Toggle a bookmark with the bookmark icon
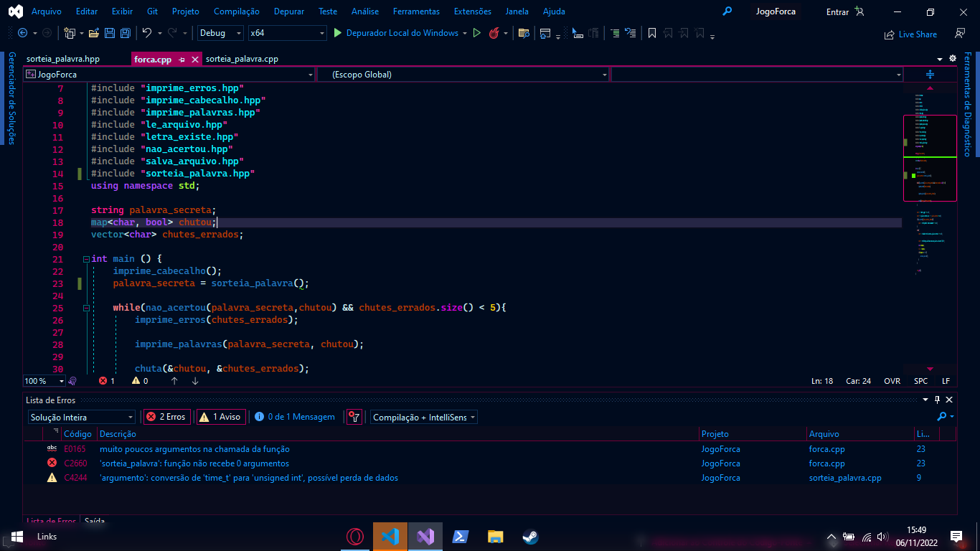 [651, 33]
